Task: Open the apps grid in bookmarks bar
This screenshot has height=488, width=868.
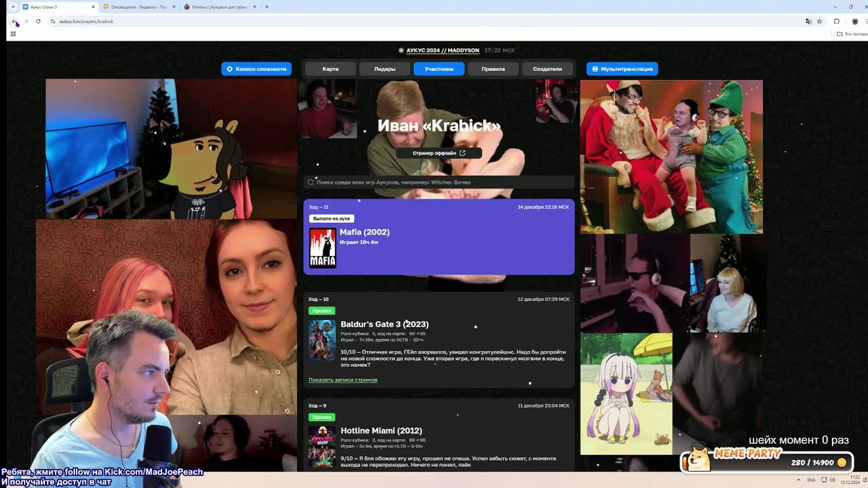Action: click(13, 33)
